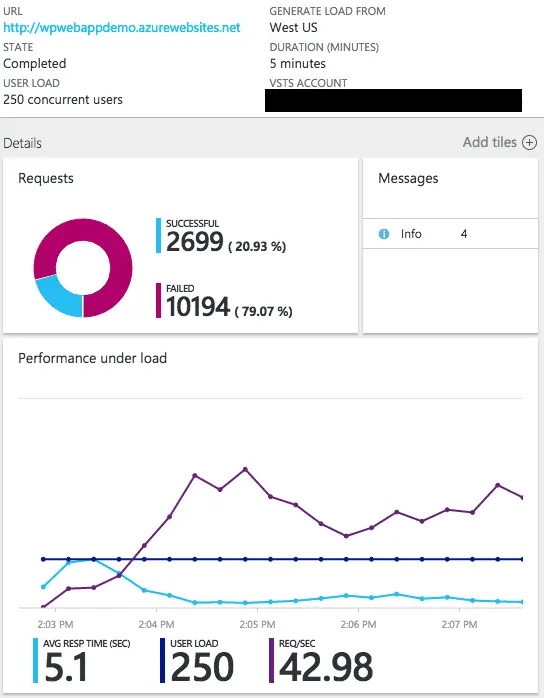Screen dimensions: 544x698
Task: Open the Performance under load tile title
Action: (93, 358)
